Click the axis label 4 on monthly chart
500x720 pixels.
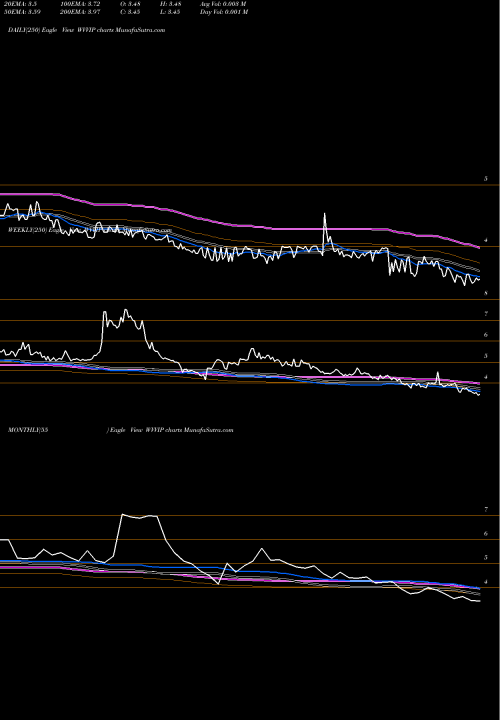486,582
